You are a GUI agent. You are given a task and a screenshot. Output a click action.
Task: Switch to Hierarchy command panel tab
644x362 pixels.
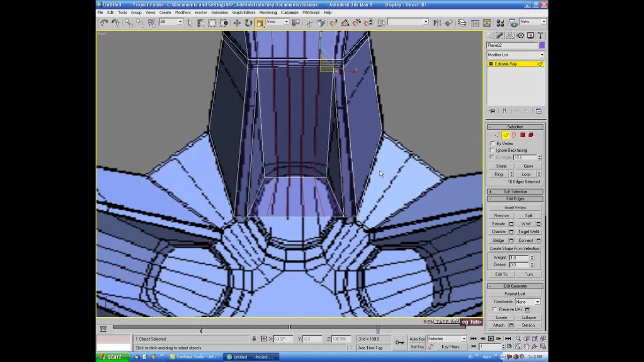pyautogui.click(x=510, y=35)
